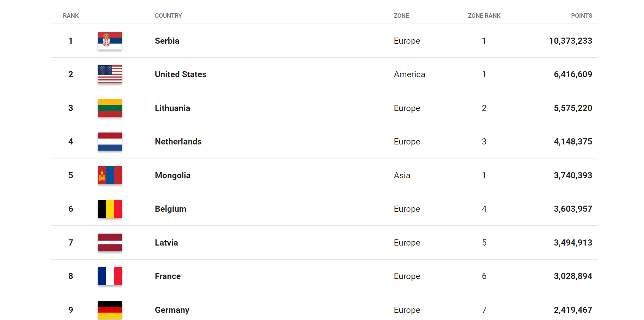644x320 pixels.
Task: Sort by the POINTS column header
Action: (x=582, y=16)
